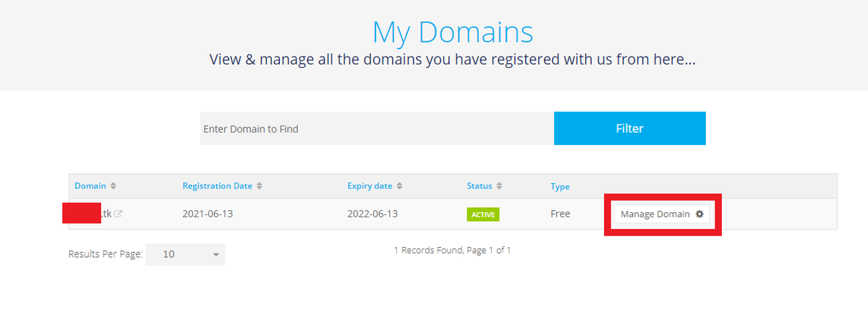Sort by Domain column sort arrows
Screen dimensions: 868x331
(113, 186)
